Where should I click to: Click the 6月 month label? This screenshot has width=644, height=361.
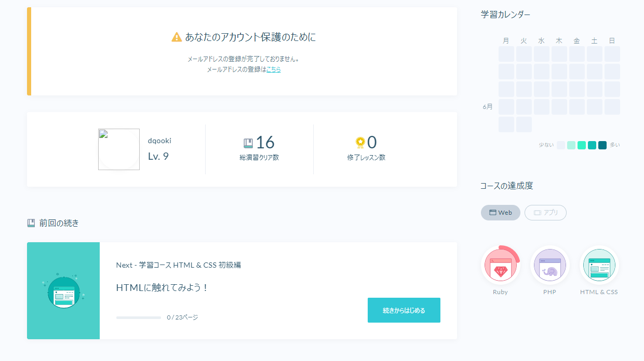tap(488, 107)
